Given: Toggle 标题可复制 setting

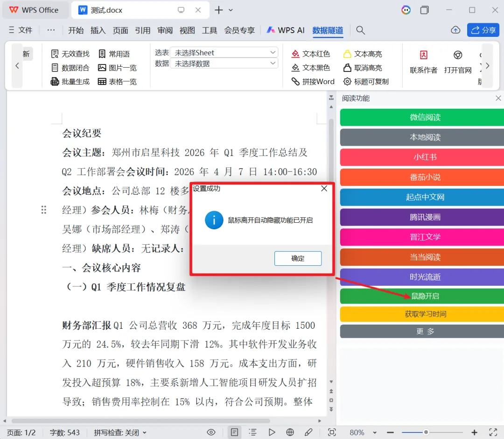Looking at the screenshot, I should (x=366, y=81).
